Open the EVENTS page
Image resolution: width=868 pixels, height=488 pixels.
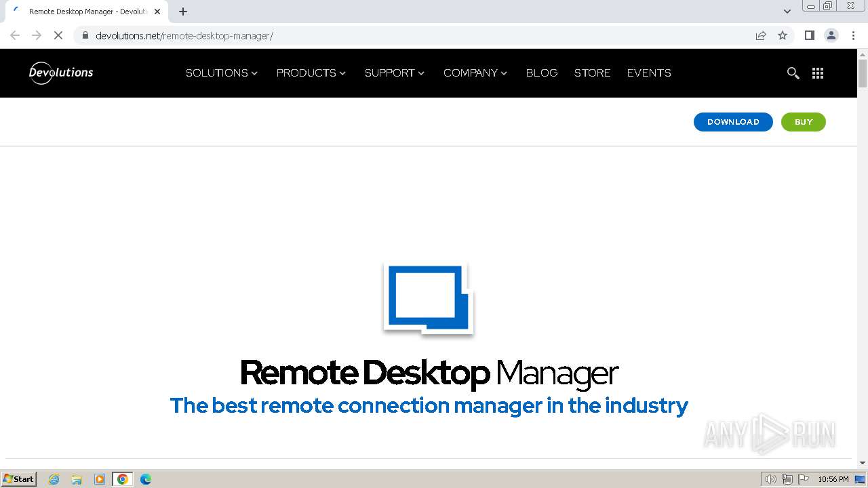649,73
